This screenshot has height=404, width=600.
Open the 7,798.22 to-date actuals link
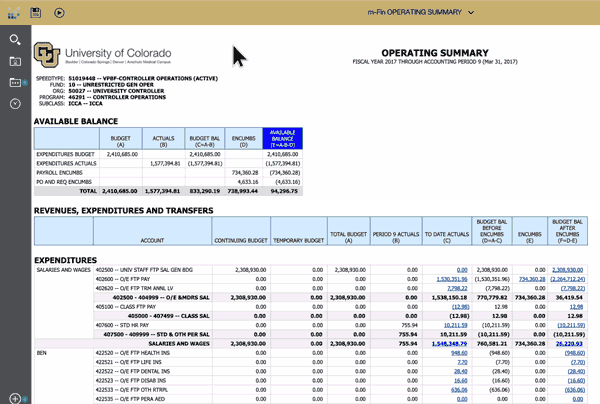tap(457, 288)
